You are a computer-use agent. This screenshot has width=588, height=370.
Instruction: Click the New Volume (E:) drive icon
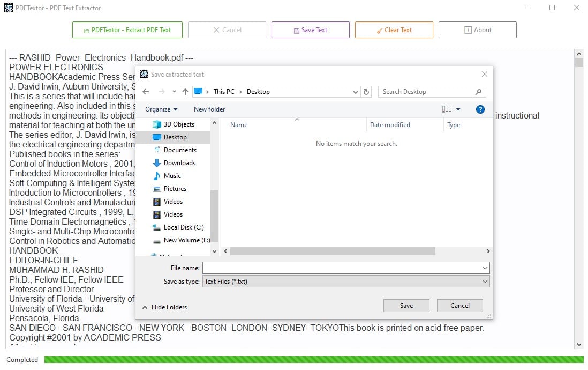pyautogui.click(x=157, y=241)
